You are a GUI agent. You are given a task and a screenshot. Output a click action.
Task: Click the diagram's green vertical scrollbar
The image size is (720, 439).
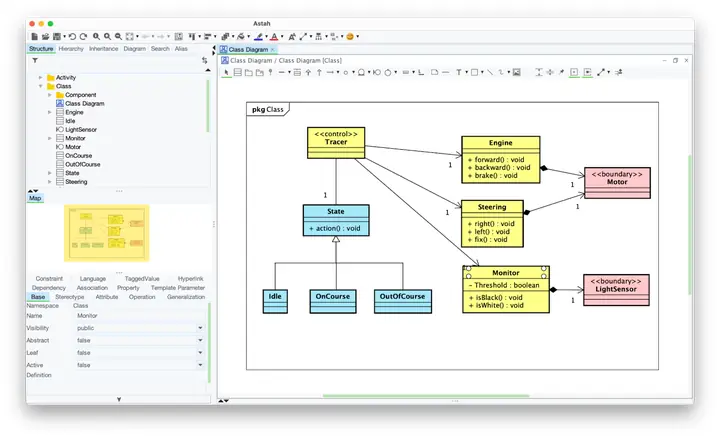[690, 225]
